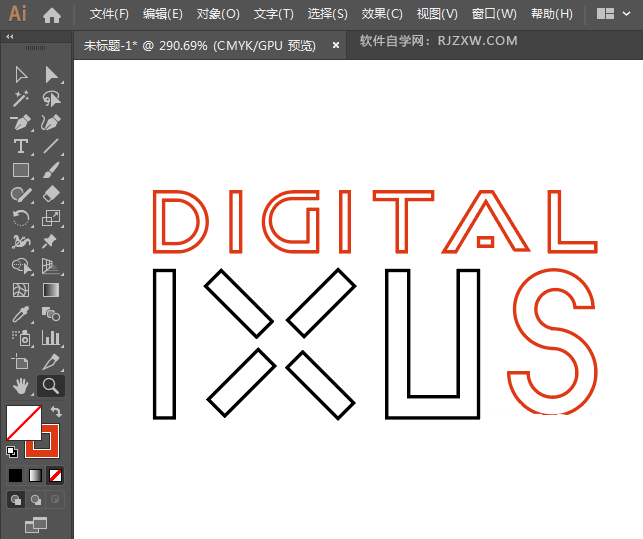Go to the Home screen icon
Viewport: 643px width, 539px height.
(x=52, y=16)
